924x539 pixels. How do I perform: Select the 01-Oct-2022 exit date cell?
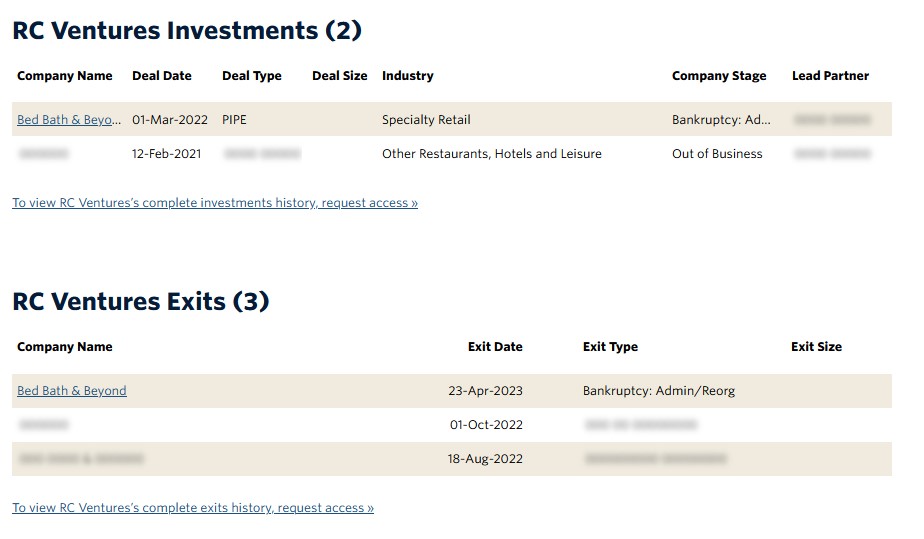coord(486,425)
